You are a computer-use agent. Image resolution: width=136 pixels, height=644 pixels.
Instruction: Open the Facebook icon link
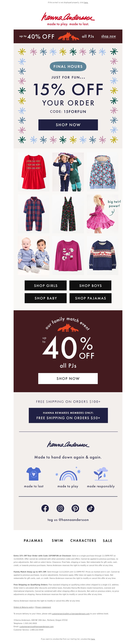tap(45, 508)
